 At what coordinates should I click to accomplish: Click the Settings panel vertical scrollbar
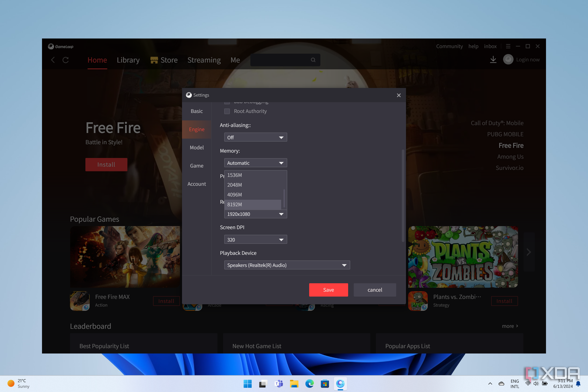click(x=403, y=196)
